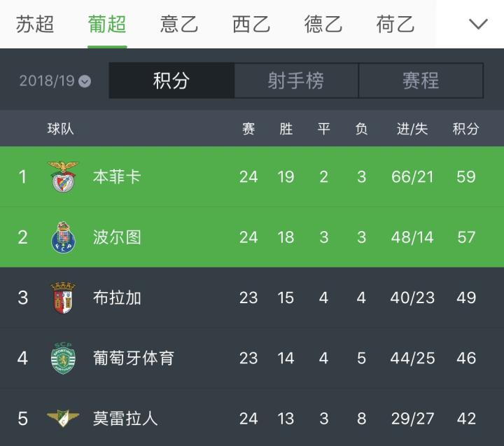
Task: Open the 赛程 fixtures view
Action: (x=421, y=81)
